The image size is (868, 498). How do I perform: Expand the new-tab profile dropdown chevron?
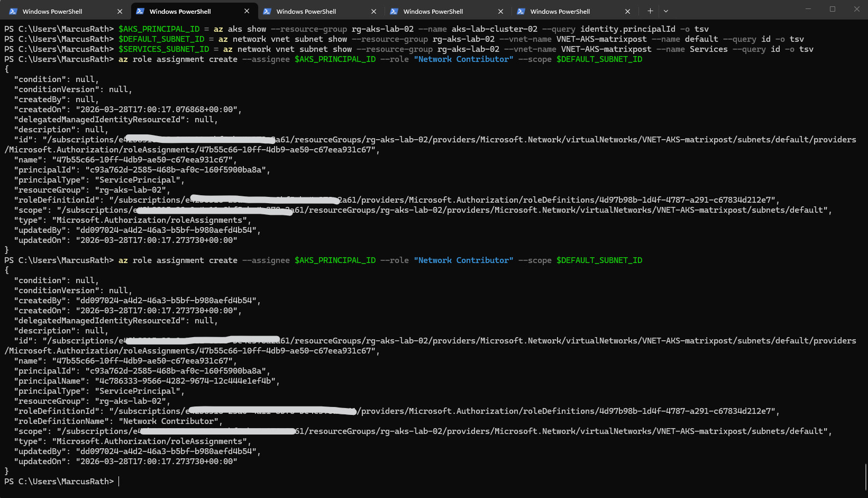click(x=666, y=11)
